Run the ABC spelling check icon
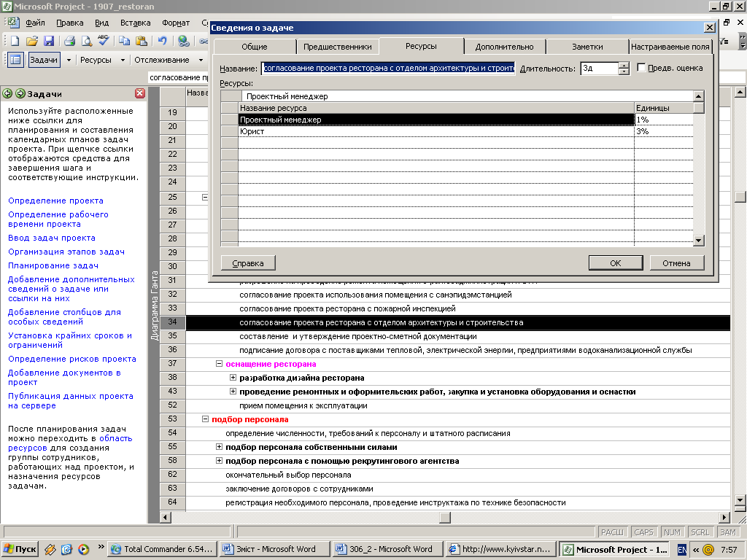Image resolution: width=747 pixels, height=560 pixels. click(x=104, y=41)
